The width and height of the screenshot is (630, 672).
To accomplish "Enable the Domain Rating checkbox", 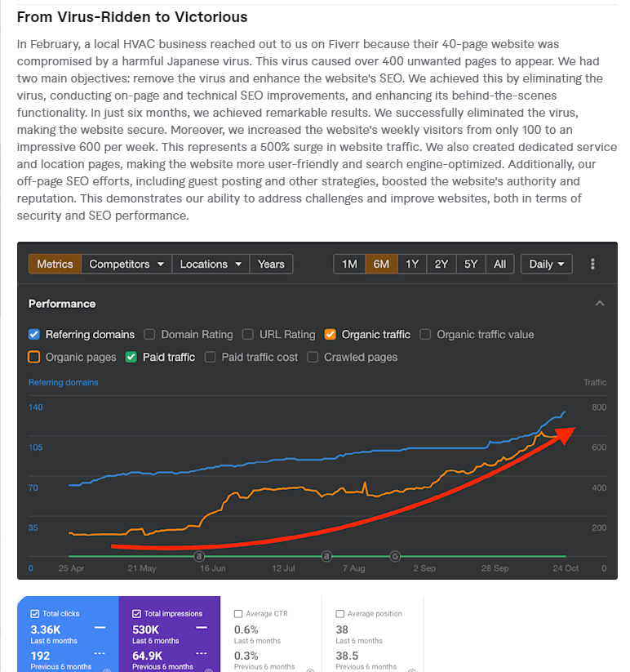I will click(150, 335).
